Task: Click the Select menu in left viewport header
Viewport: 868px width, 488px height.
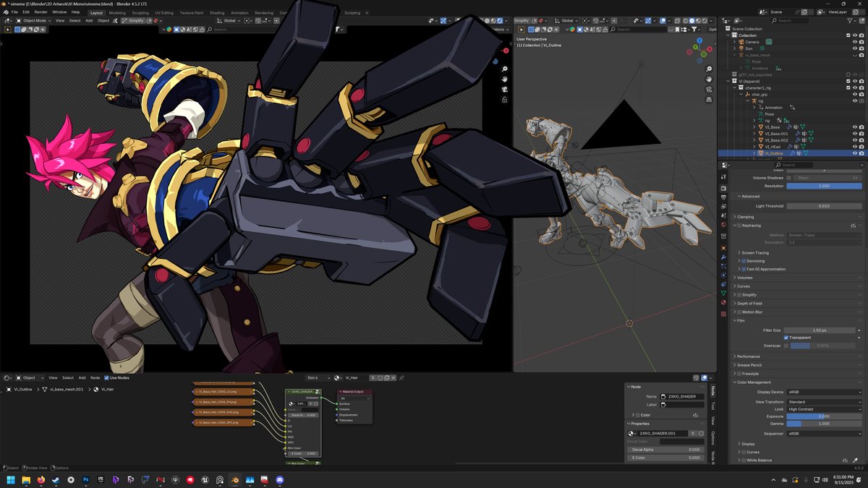Action: point(75,20)
